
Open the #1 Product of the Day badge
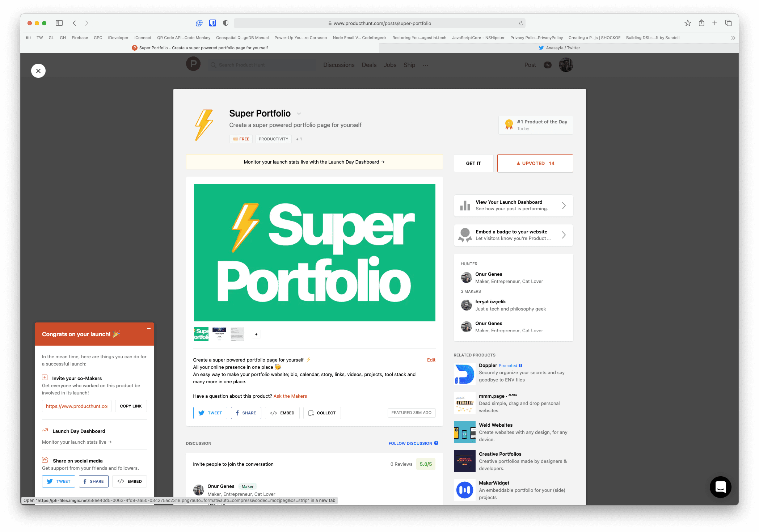point(535,125)
